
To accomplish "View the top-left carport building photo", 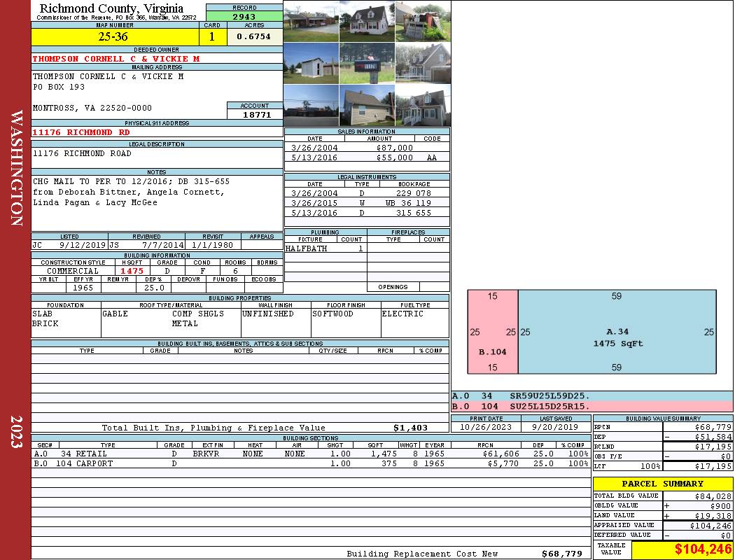I will tap(311, 21).
